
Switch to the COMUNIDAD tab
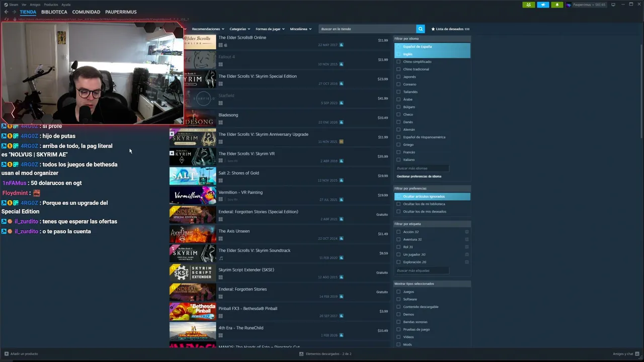click(x=86, y=12)
